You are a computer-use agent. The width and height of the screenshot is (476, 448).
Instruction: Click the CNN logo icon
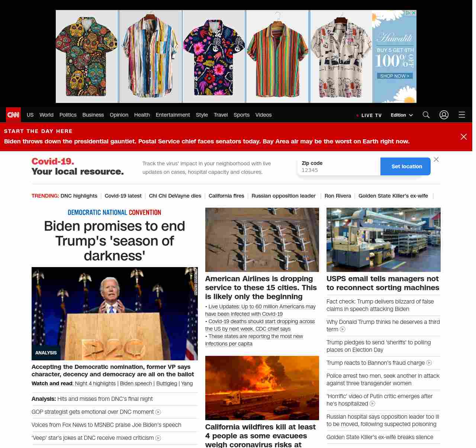(x=13, y=115)
